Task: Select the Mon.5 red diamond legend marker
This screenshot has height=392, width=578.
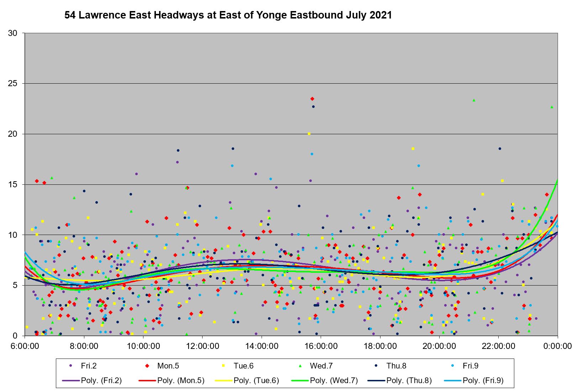Action: pyautogui.click(x=147, y=366)
